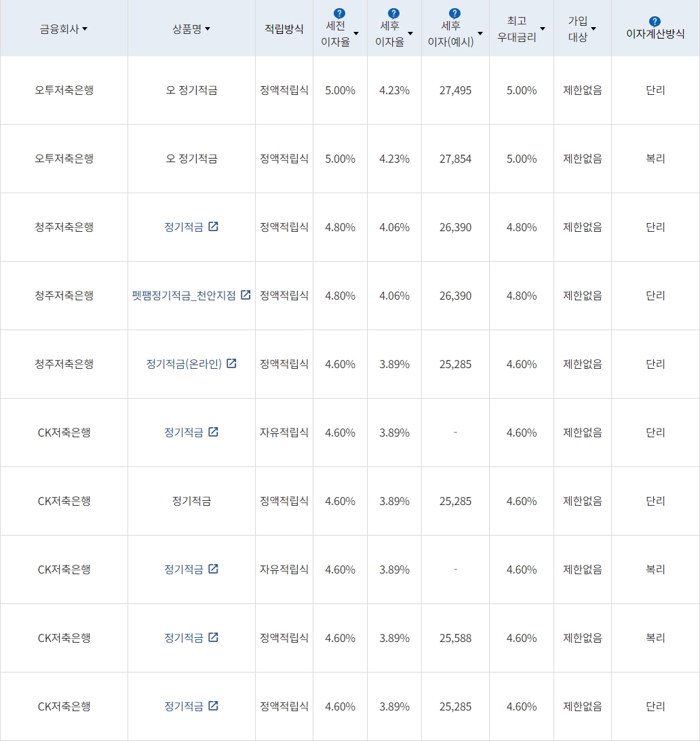Viewport: 700px width, 741px height.
Task: Click external link icon on last row's 정기적금
Action: pyautogui.click(x=214, y=706)
